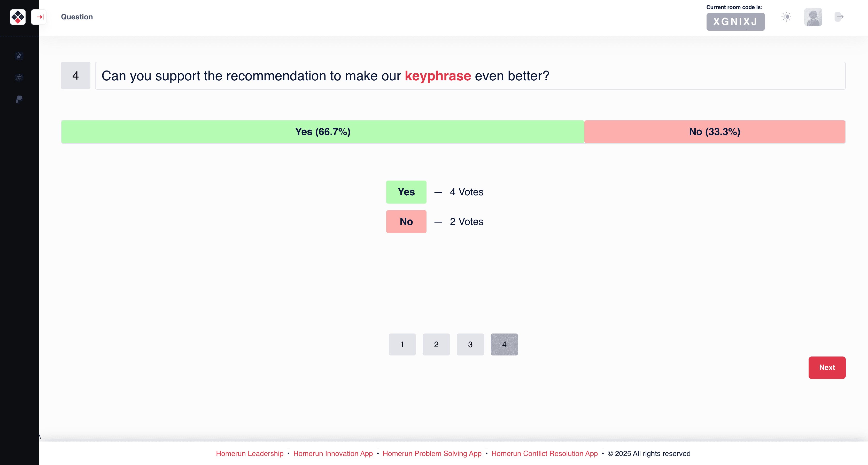Jump to question page 3

pos(470,344)
